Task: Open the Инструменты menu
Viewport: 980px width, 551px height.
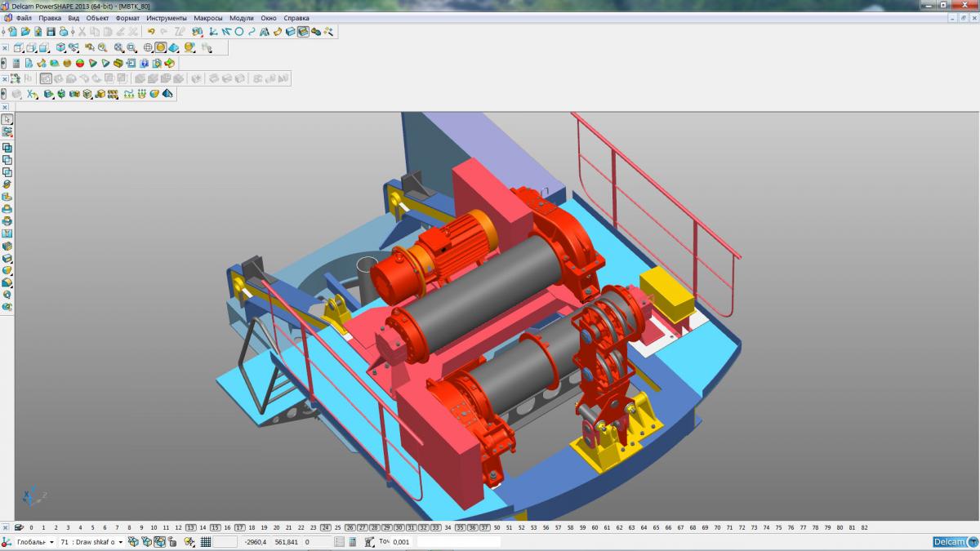Action: coord(167,18)
